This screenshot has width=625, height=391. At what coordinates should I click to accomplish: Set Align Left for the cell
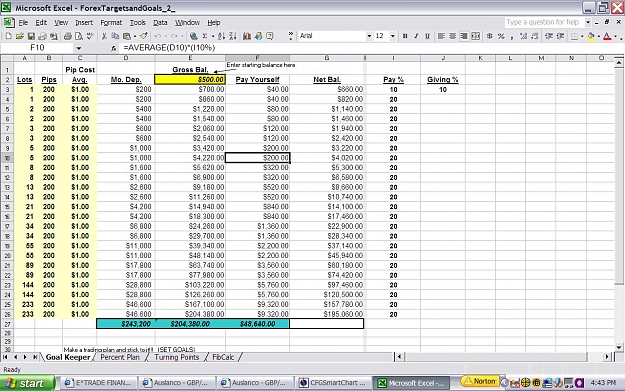point(441,36)
